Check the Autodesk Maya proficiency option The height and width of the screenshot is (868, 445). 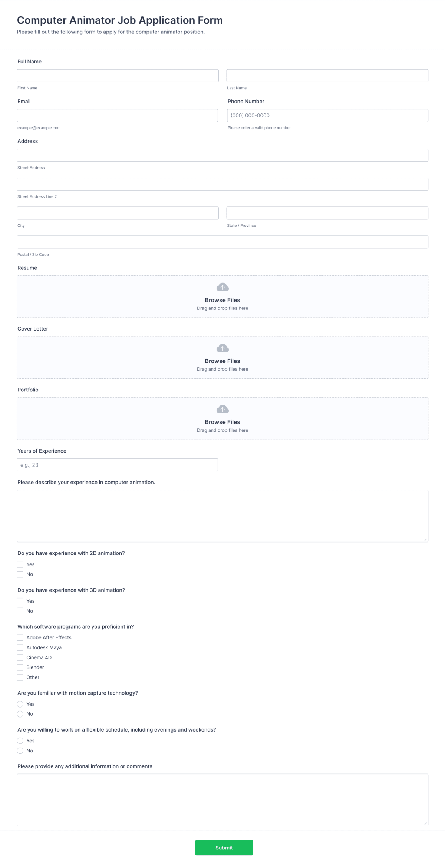20,647
